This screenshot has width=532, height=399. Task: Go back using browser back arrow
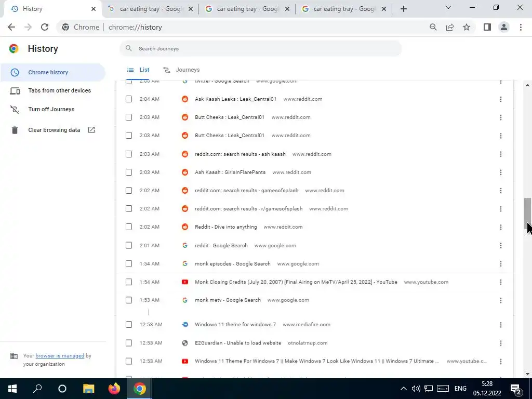click(11, 27)
